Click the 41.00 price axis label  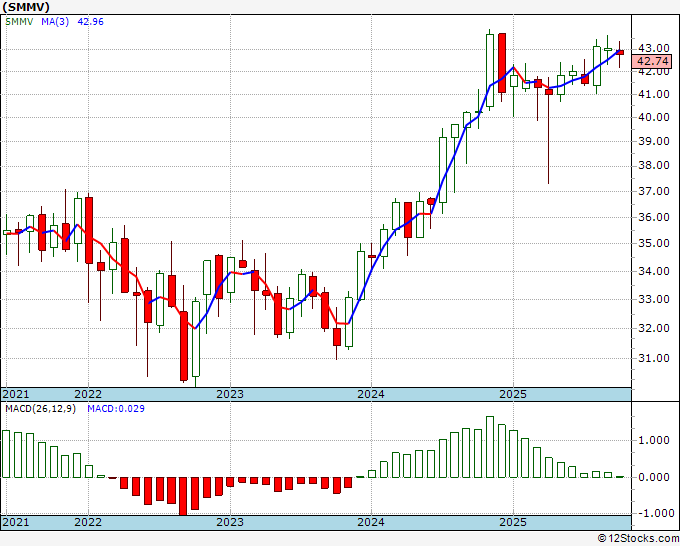(654, 94)
